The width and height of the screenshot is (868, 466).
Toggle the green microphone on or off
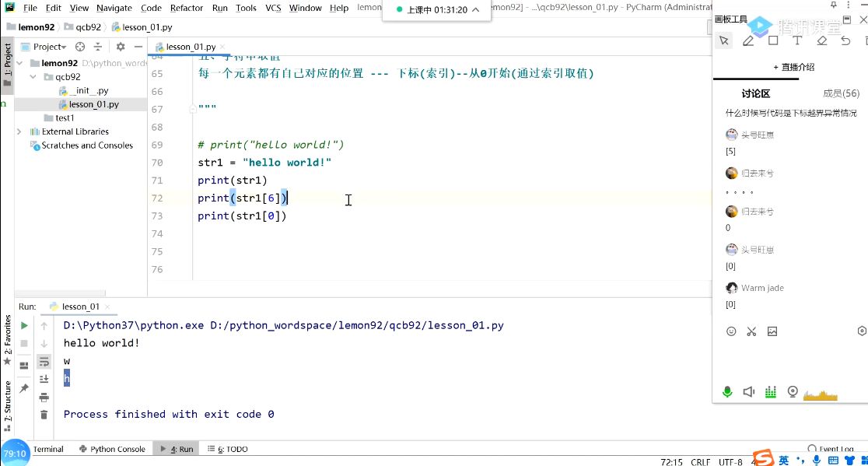click(727, 392)
